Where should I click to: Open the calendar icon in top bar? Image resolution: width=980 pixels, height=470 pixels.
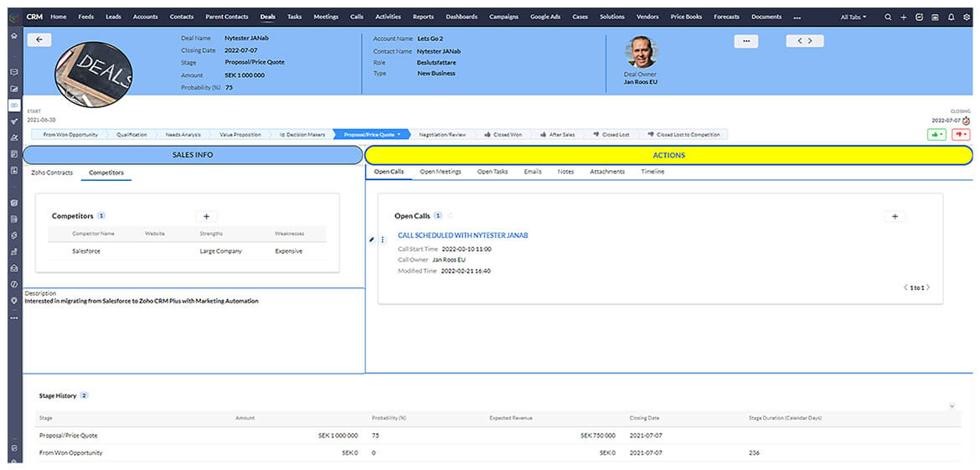[x=935, y=17]
